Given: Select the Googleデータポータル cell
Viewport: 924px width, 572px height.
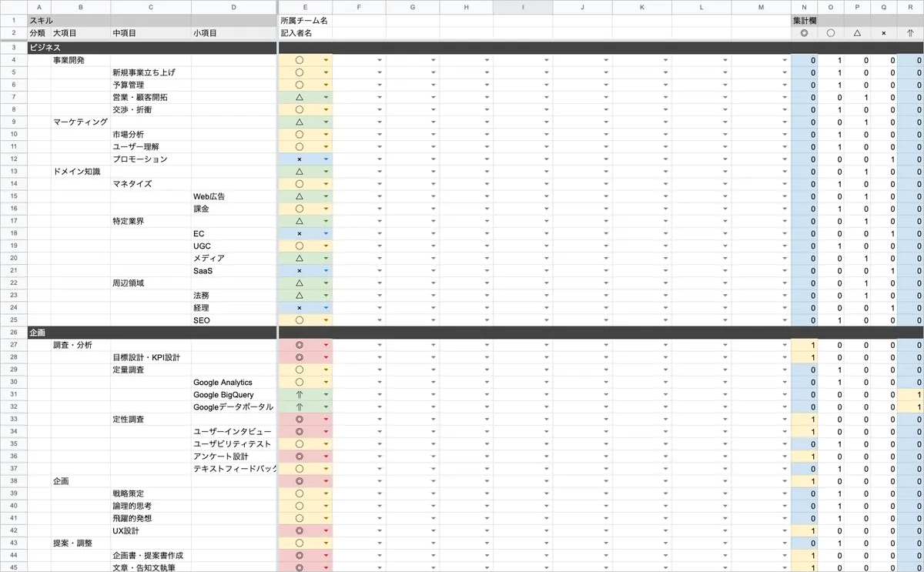Looking at the screenshot, I should (233, 407).
